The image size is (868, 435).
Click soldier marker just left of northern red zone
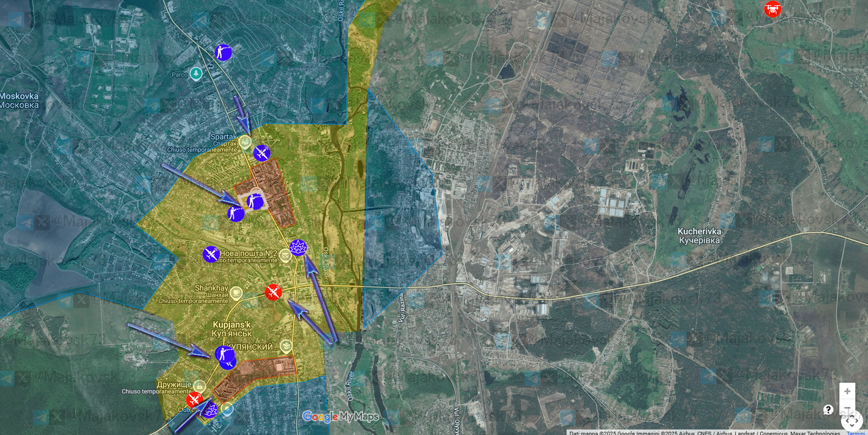[236, 213]
